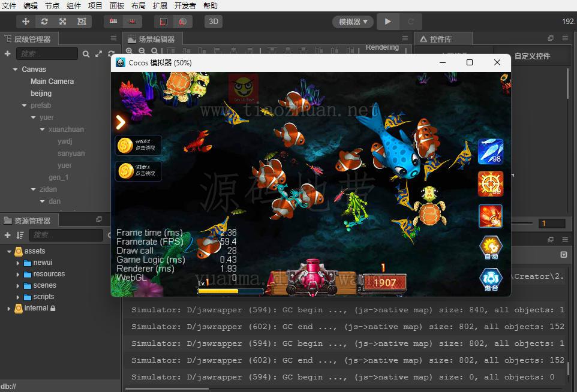Select the Main Camera node
Image resolution: width=577 pixels, height=392 pixels.
[x=52, y=82]
